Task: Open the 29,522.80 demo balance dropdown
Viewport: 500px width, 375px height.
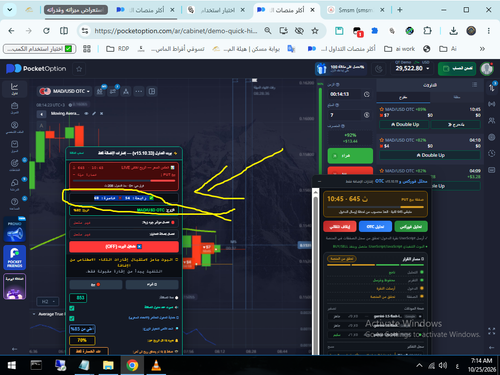Action: pyautogui.click(x=412, y=68)
